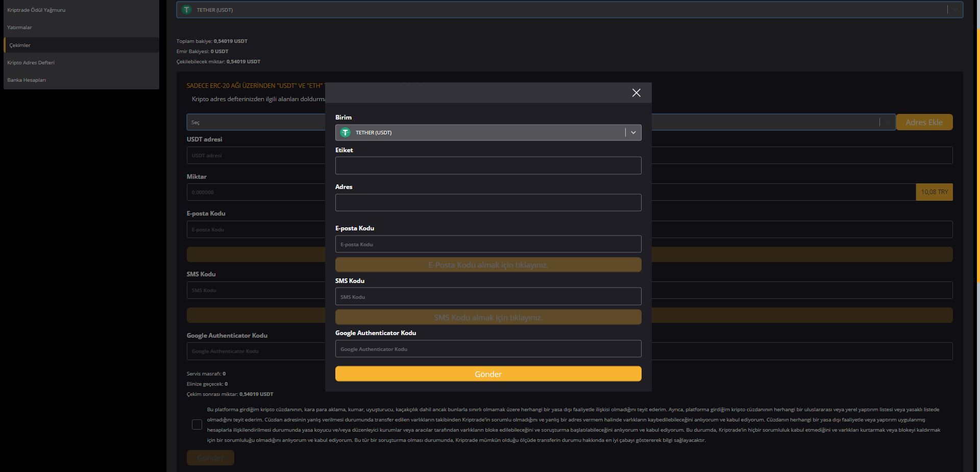Expand the Birim dropdown chevron in modal

coord(633,133)
